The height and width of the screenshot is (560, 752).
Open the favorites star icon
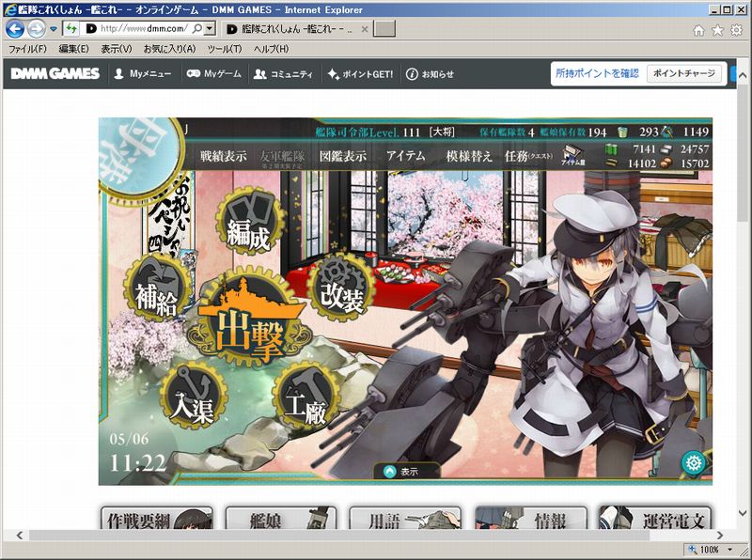point(717,31)
